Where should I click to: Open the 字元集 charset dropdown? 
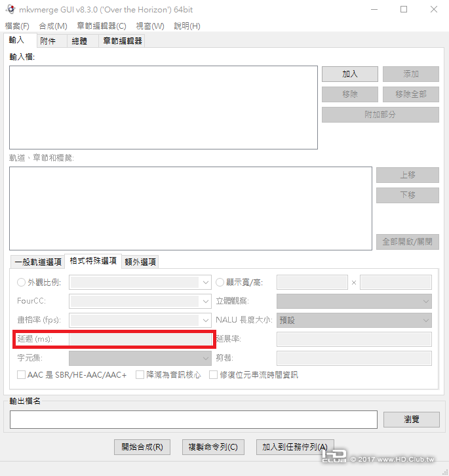pyautogui.click(x=140, y=358)
